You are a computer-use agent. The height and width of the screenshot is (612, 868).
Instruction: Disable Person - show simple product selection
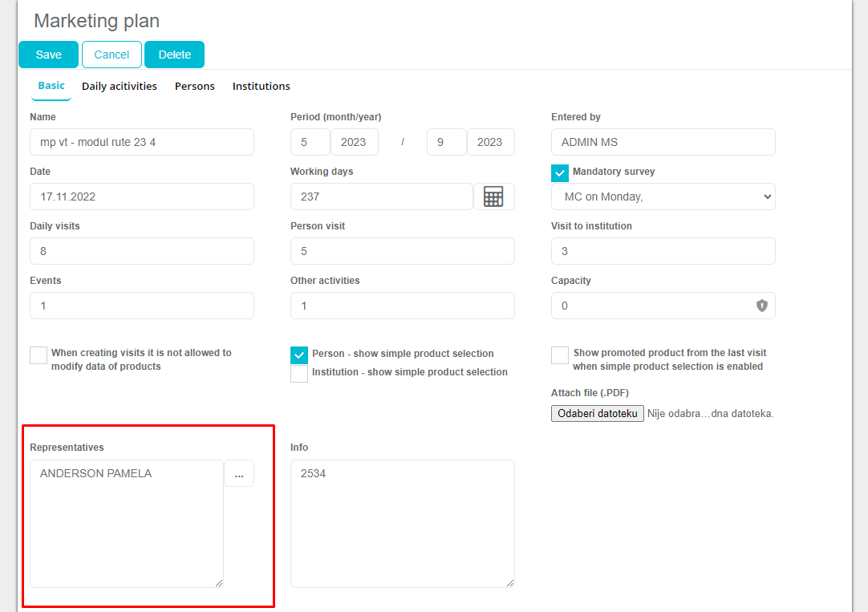(299, 355)
